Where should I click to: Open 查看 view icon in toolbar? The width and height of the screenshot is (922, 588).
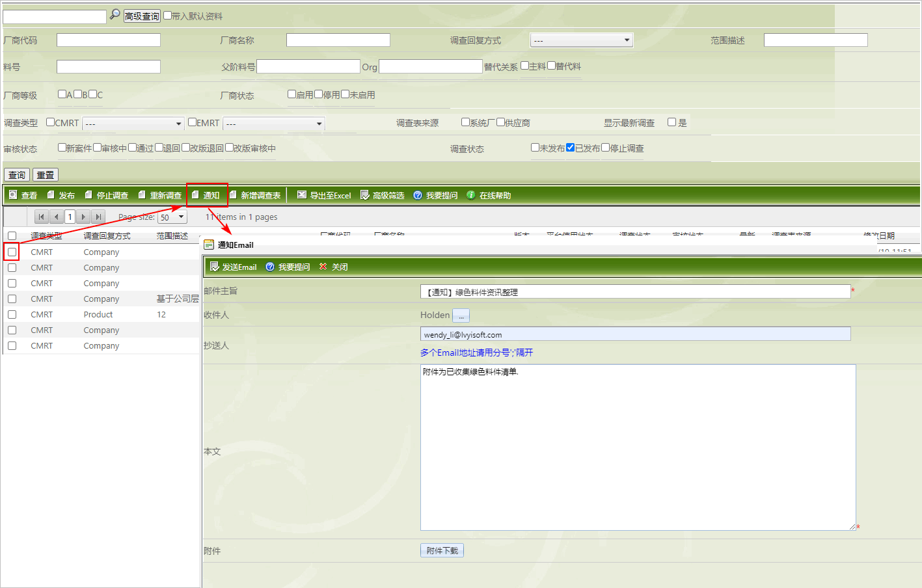[13, 194]
